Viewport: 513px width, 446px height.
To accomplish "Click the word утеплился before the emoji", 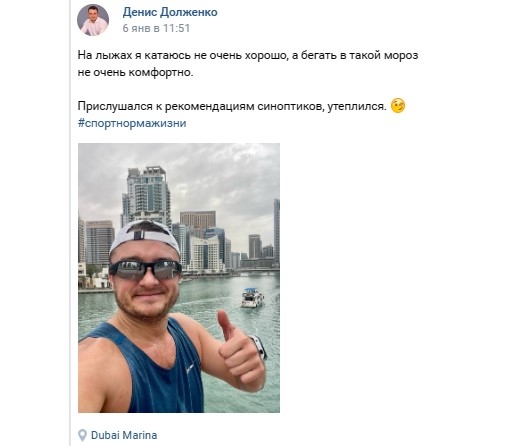I will 357,106.
